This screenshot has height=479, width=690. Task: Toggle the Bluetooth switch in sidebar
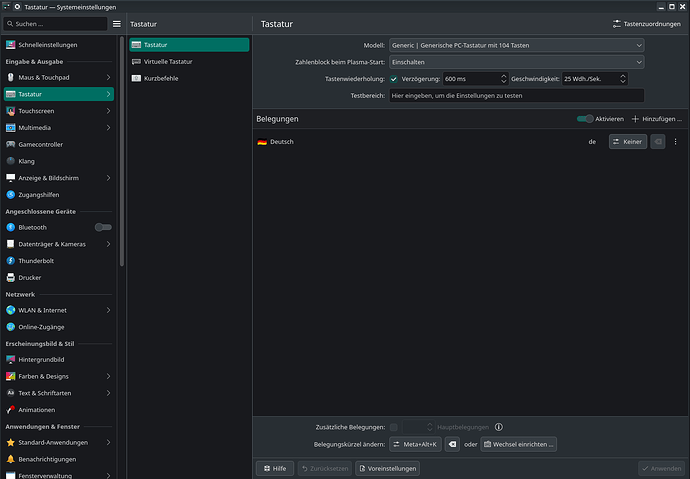point(103,227)
